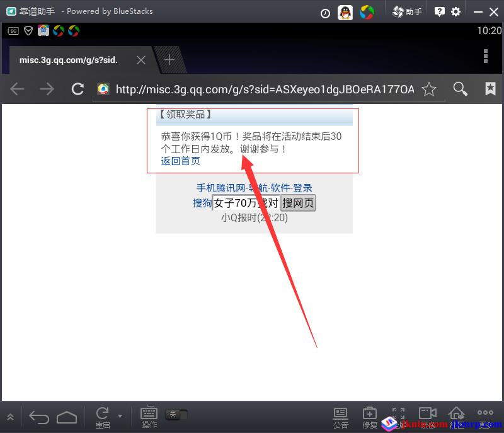This screenshot has width=504, height=433.
Task: Open the saved bookmarks list icon
Action: (x=490, y=89)
